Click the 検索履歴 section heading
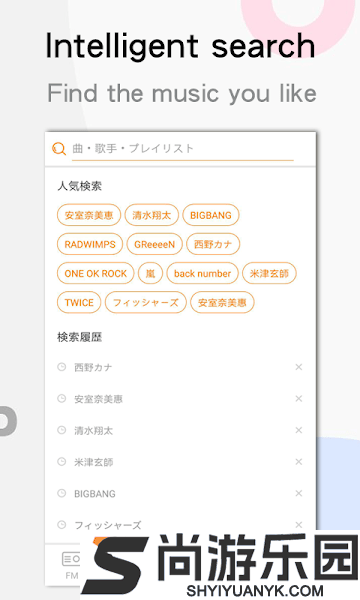This screenshot has height=600, width=360. [x=79, y=337]
